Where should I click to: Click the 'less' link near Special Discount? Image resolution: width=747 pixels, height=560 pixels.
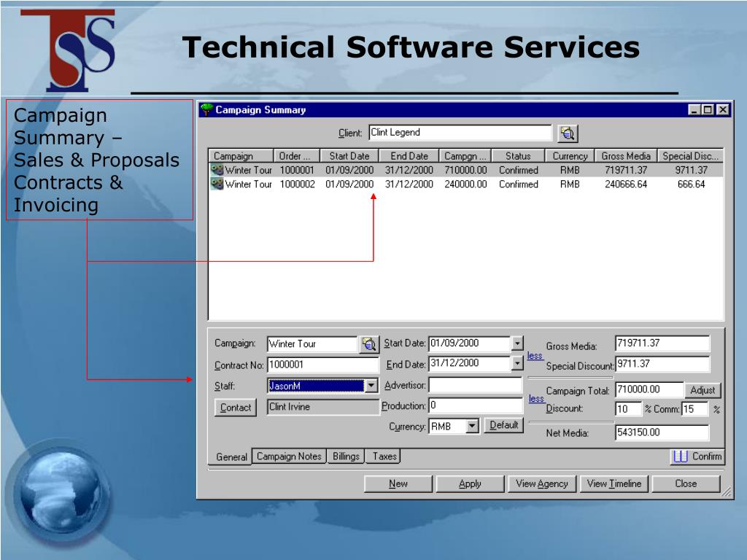(535, 356)
